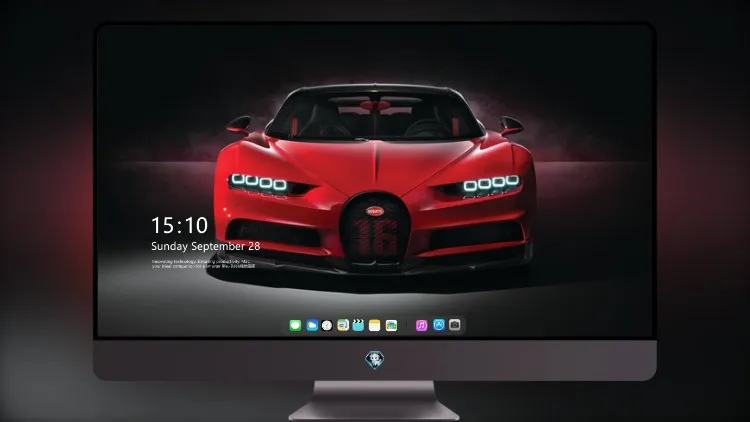Click the 15:10 clock widget
The image size is (750, 422).
pos(179,225)
